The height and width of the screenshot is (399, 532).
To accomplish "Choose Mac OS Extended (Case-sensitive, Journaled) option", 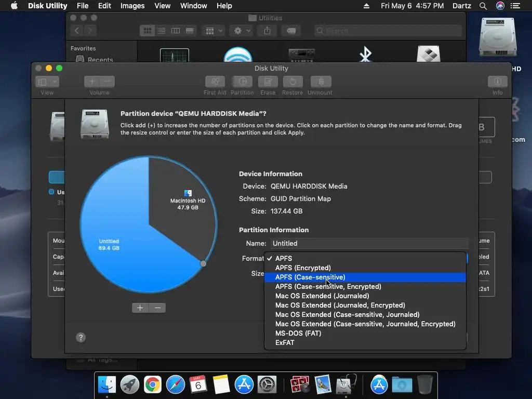I will pos(365,314).
